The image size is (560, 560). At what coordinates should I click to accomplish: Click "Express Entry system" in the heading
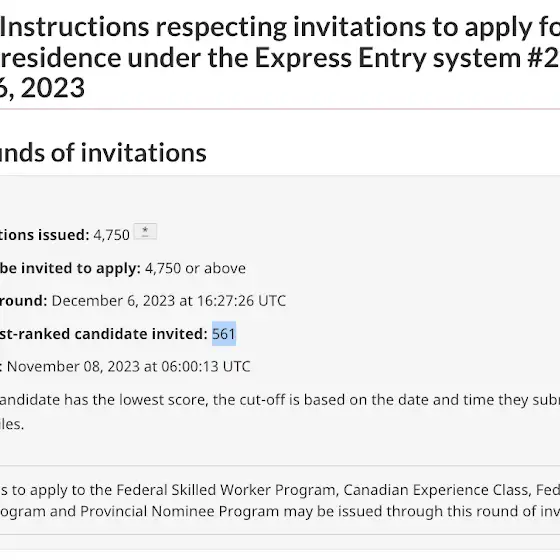[388, 58]
